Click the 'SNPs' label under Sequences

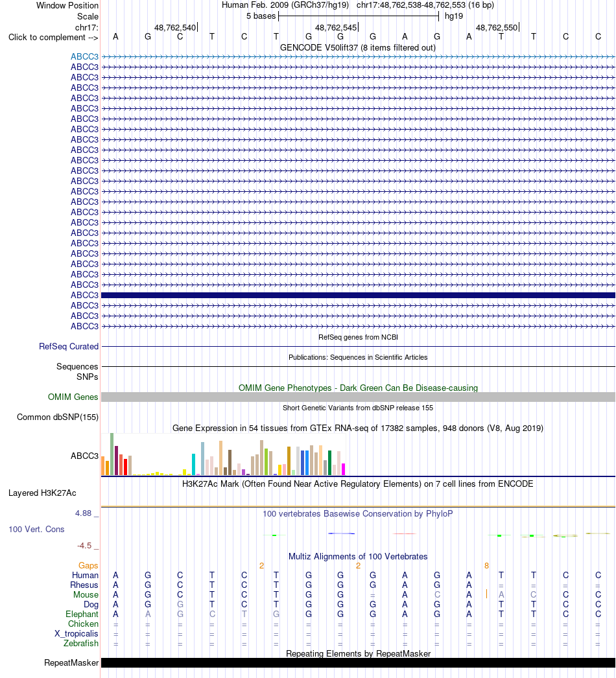[x=88, y=377]
